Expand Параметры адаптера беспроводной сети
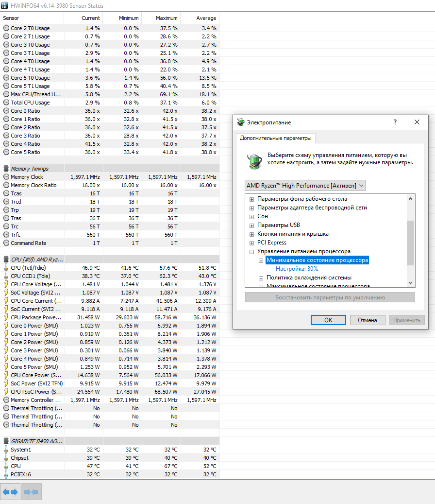The height and width of the screenshot is (504, 435). (251, 208)
